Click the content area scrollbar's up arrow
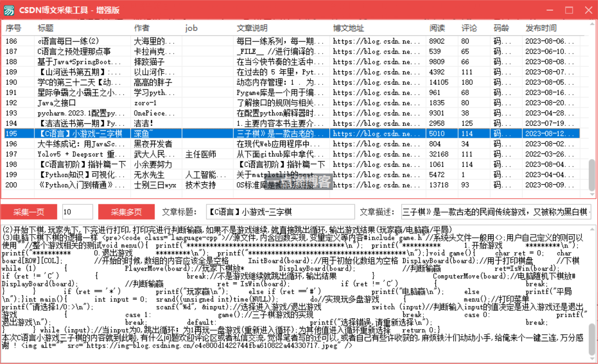 [x=592, y=229]
